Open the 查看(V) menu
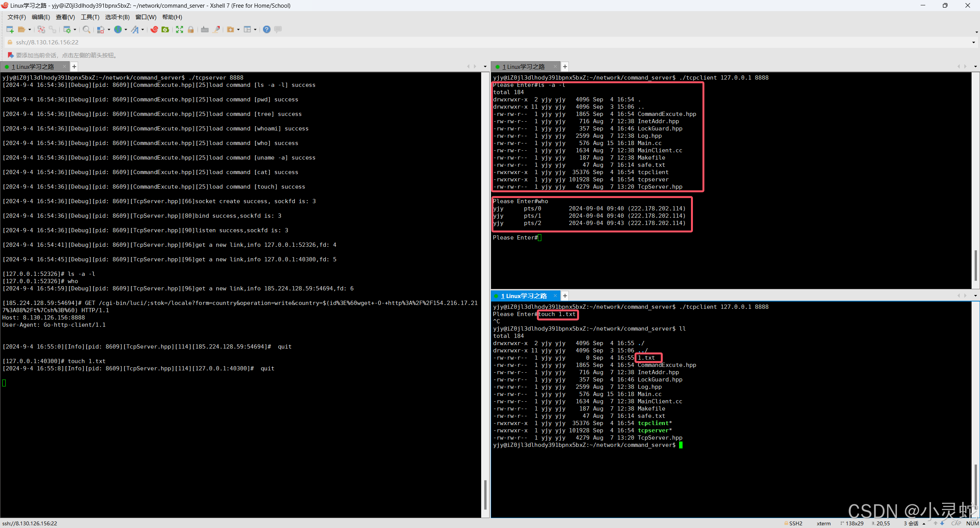The height and width of the screenshot is (528, 980). point(65,17)
